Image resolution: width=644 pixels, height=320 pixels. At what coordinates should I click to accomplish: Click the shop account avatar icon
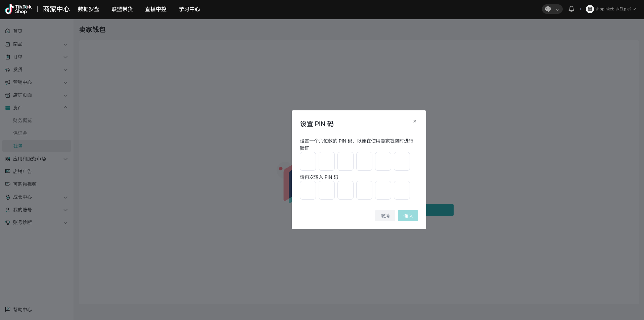[x=590, y=9]
